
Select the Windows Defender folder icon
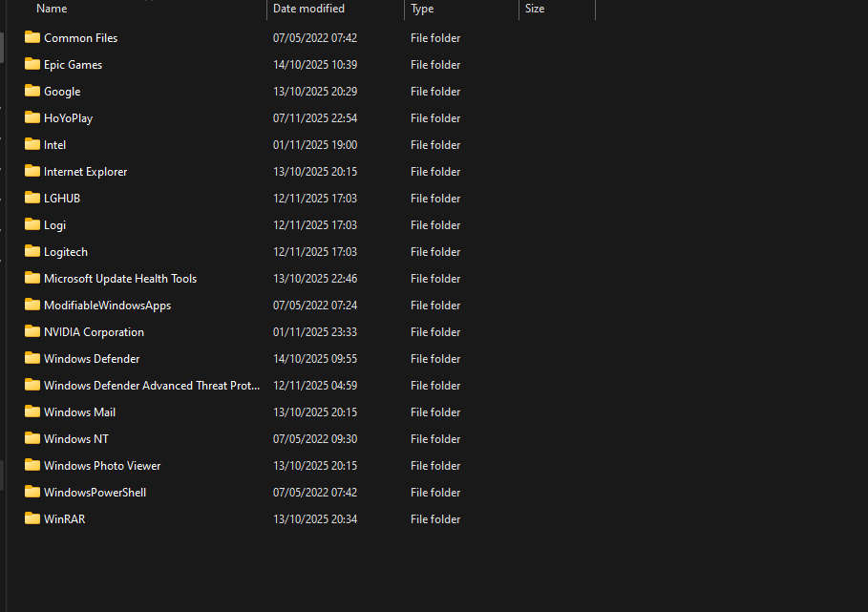(32, 358)
